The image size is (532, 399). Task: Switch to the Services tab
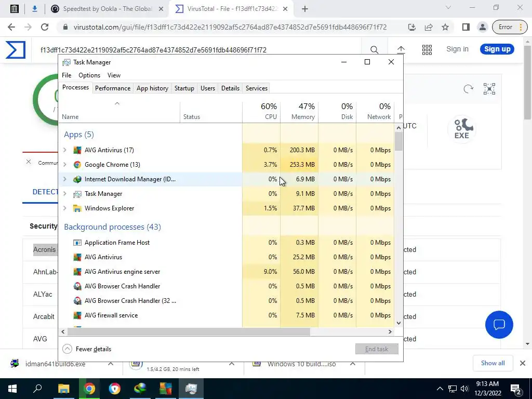coord(257,88)
